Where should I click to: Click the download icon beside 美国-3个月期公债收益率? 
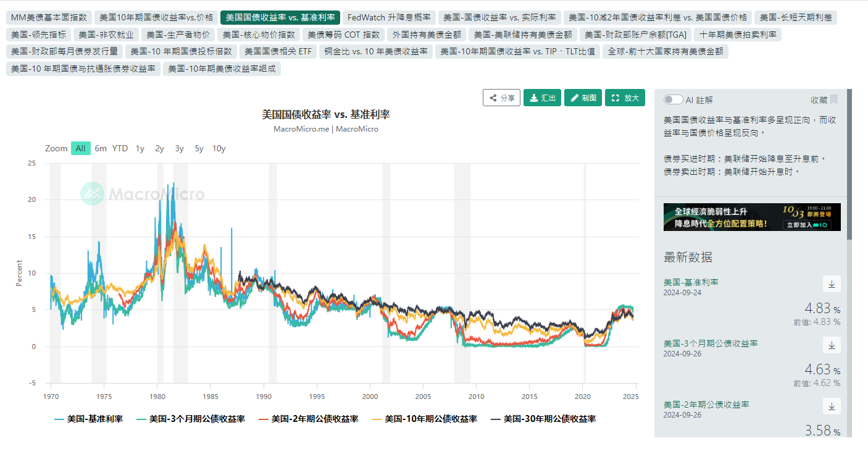832,345
